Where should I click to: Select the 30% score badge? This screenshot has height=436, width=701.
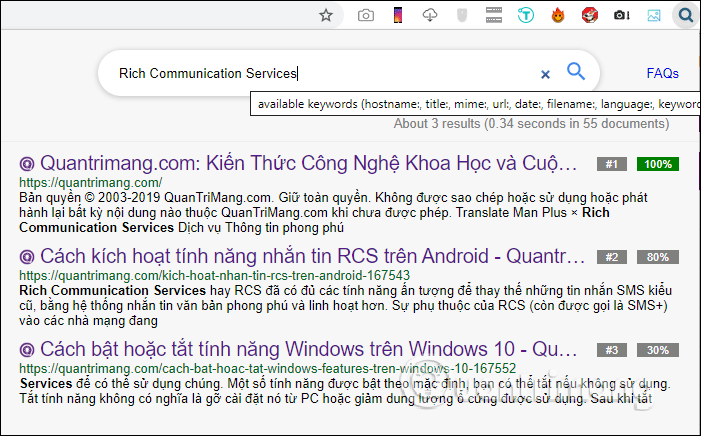tap(658, 350)
